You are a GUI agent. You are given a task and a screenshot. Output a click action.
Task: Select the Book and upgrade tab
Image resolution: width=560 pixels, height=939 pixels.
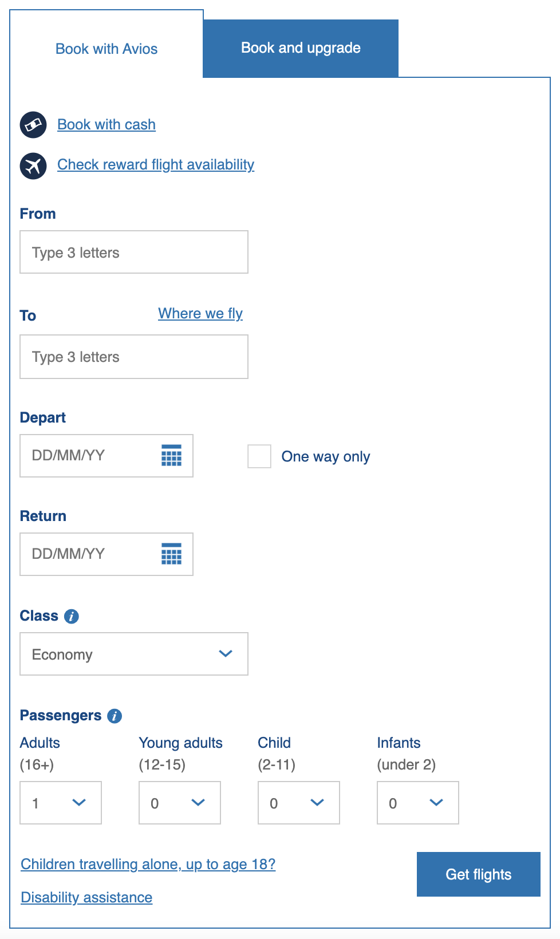[301, 48]
